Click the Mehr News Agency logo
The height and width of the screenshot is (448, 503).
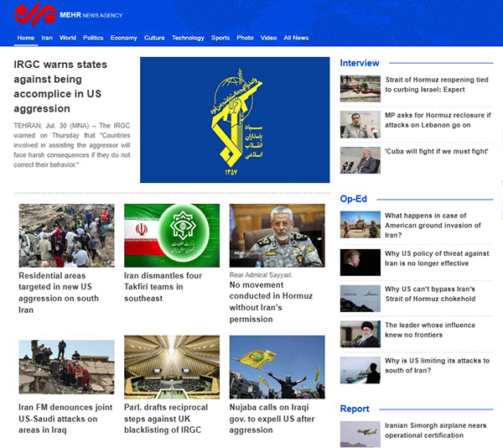[69, 14]
